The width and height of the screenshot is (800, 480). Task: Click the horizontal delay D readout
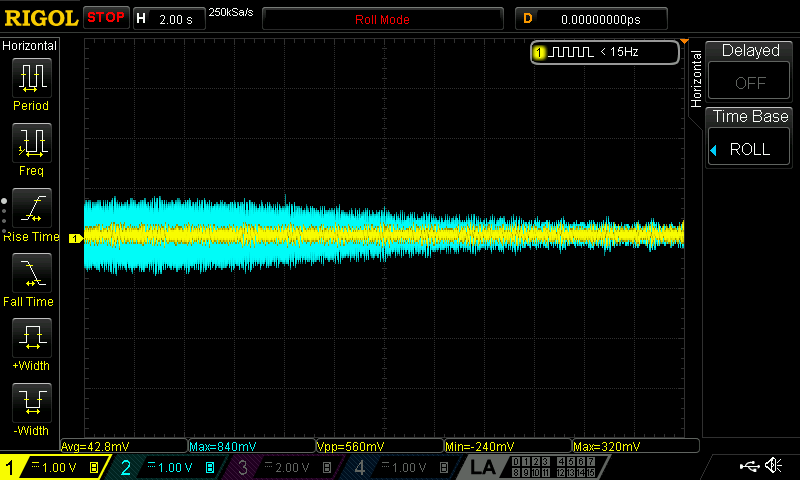(599, 19)
